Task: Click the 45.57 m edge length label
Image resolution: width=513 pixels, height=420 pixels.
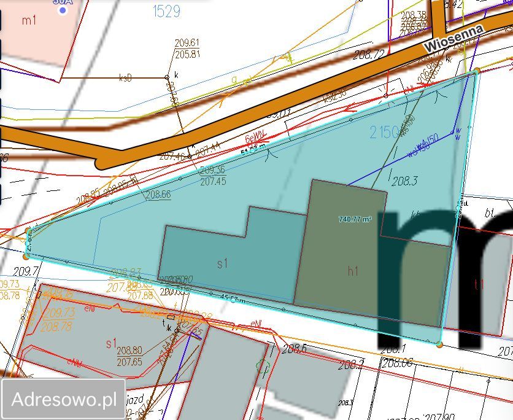Action: tap(233, 298)
